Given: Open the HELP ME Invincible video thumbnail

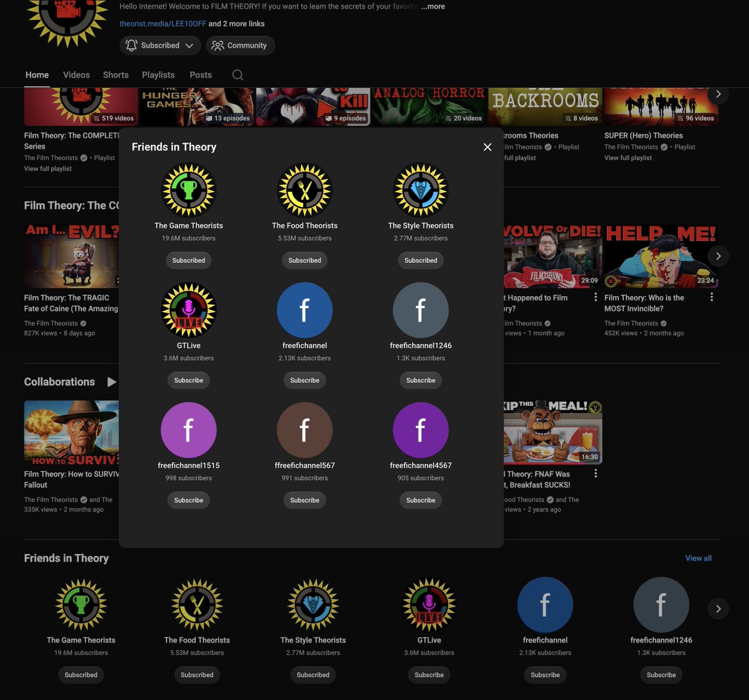Looking at the screenshot, I should tap(661, 256).
